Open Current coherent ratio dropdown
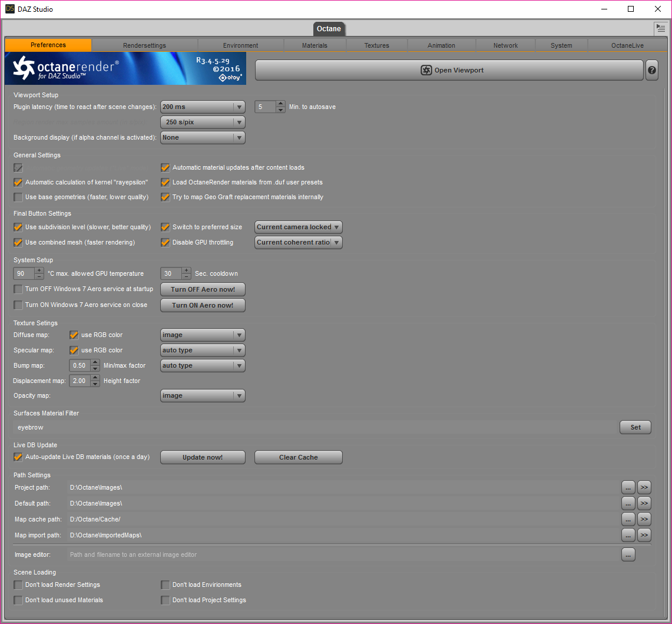 pyautogui.click(x=298, y=243)
